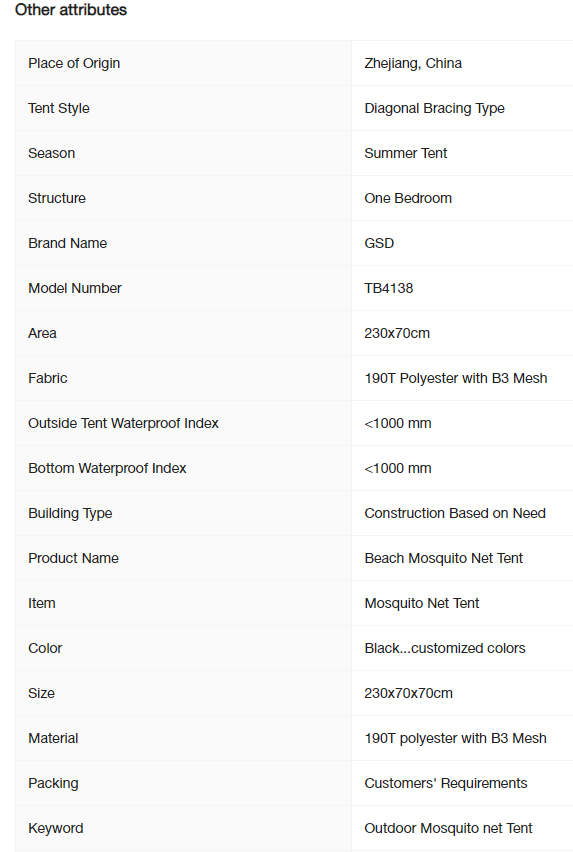Select the Place of Origin label
The width and height of the screenshot is (573, 852).
[x=74, y=63]
